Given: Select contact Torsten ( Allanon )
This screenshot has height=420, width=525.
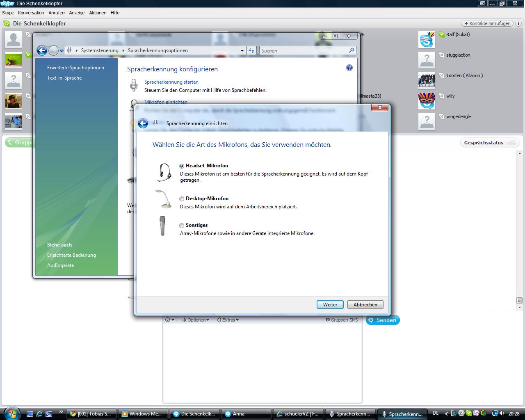Looking at the screenshot, I should coord(464,75).
